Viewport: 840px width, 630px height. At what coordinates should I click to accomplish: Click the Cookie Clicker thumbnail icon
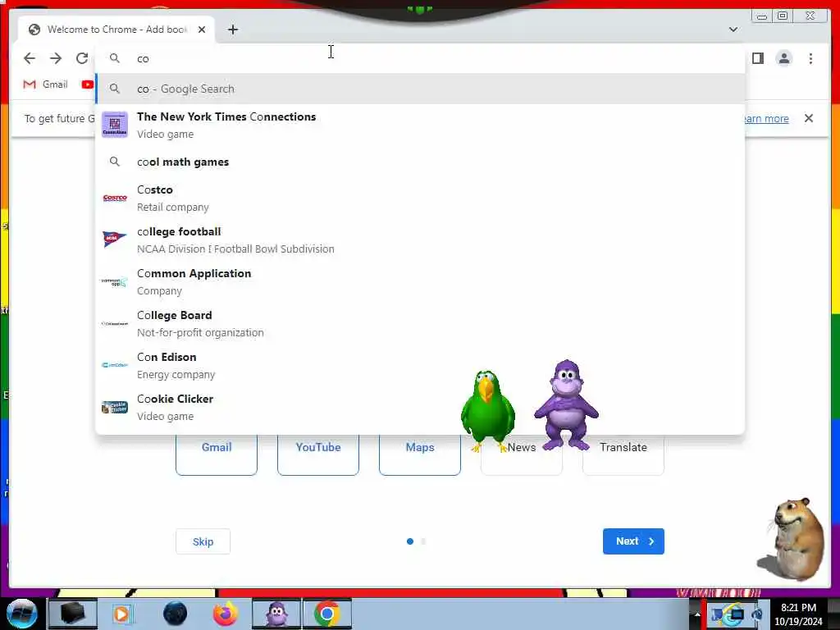[x=115, y=407]
